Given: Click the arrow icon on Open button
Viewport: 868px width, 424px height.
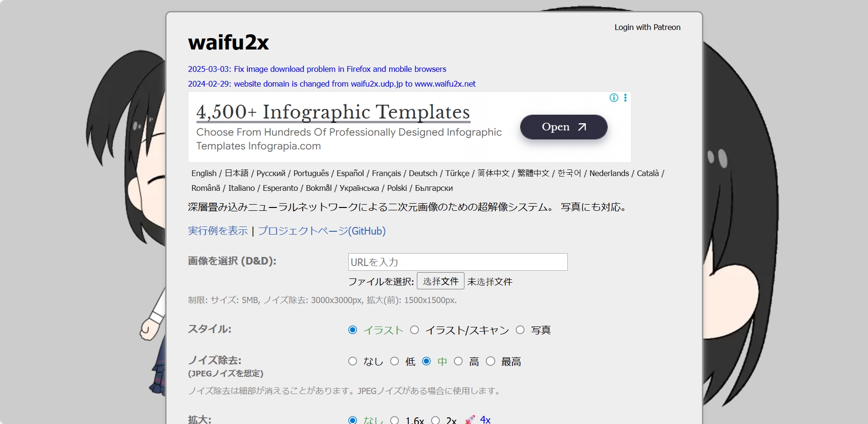Looking at the screenshot, I should tap(582, 127).
